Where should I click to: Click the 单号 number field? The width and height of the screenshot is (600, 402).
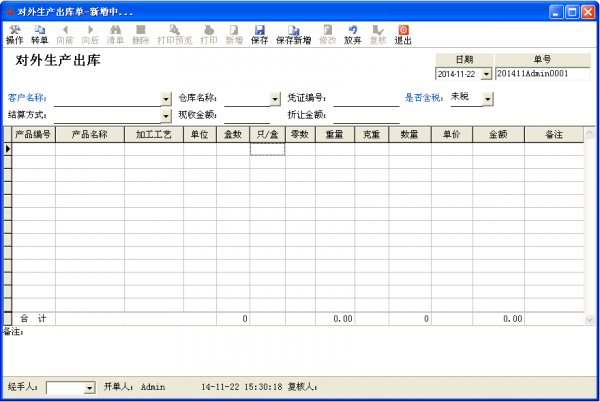pos(545,74)
